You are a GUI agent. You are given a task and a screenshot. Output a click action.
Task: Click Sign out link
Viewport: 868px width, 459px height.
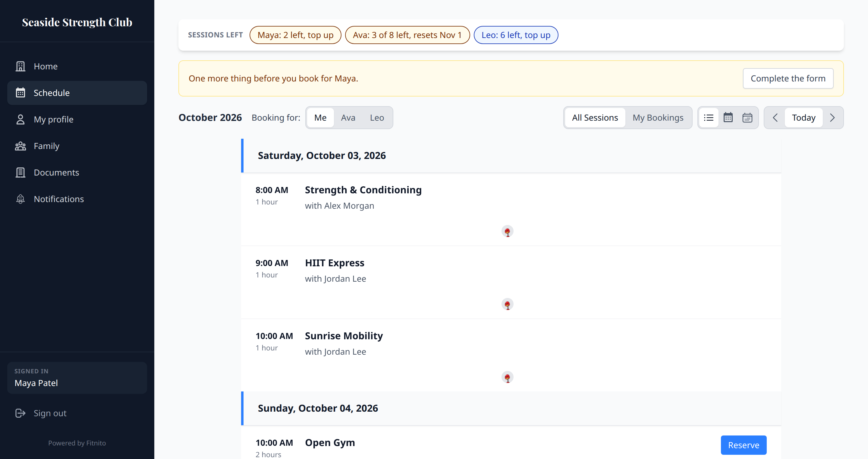77,413
